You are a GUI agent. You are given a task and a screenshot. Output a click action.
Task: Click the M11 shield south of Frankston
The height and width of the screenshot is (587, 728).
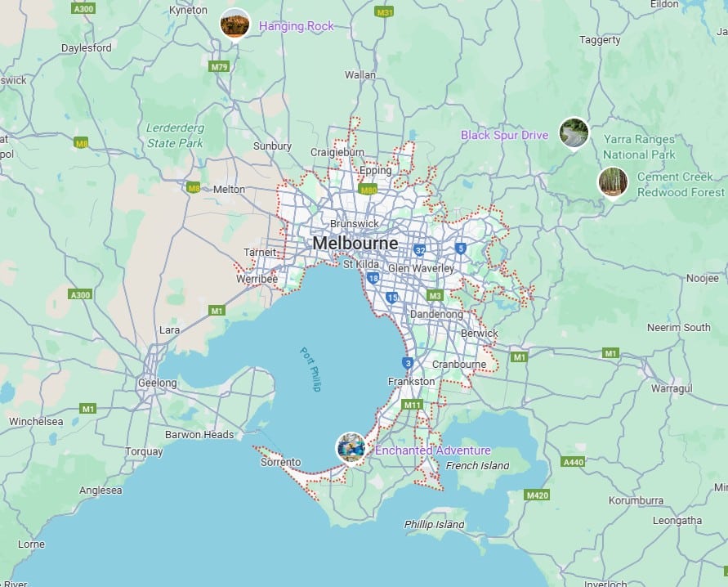click(412, 405)
